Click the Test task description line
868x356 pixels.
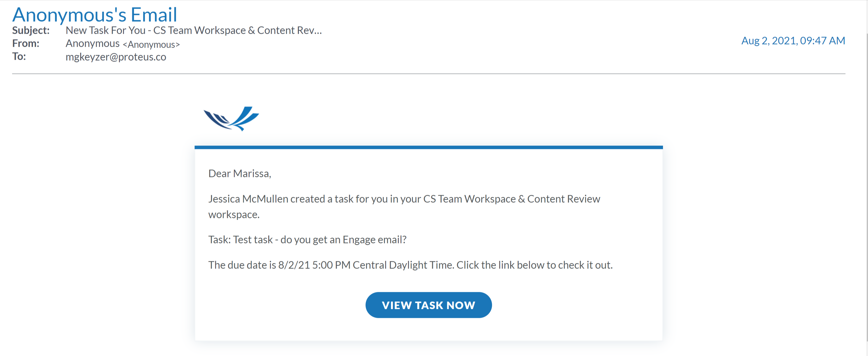click(x=307, y=239)
